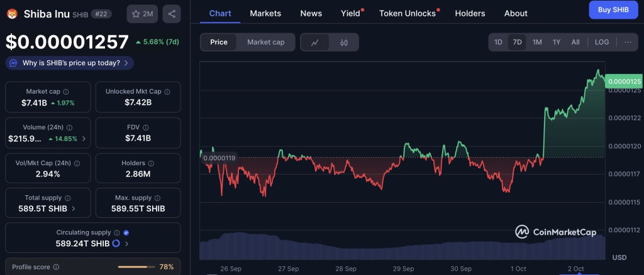This screenshot has width=644, height=275.
Task: Expand Circulating supply details chevron
Action: tap(126, 244)
